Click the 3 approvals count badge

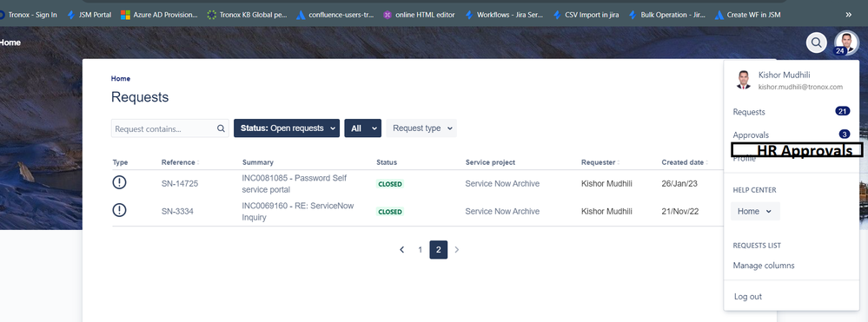(x=845, y=134)
